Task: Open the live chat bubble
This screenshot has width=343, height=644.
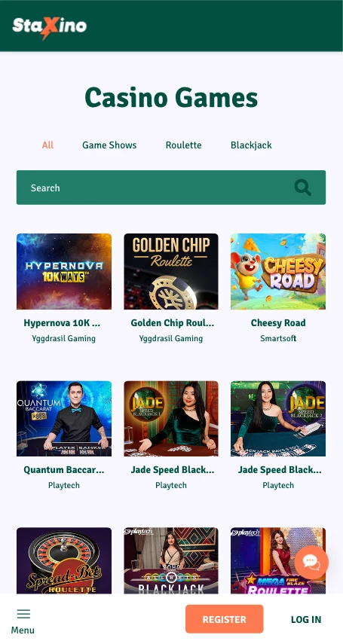Action: click(x=311, y=562)
